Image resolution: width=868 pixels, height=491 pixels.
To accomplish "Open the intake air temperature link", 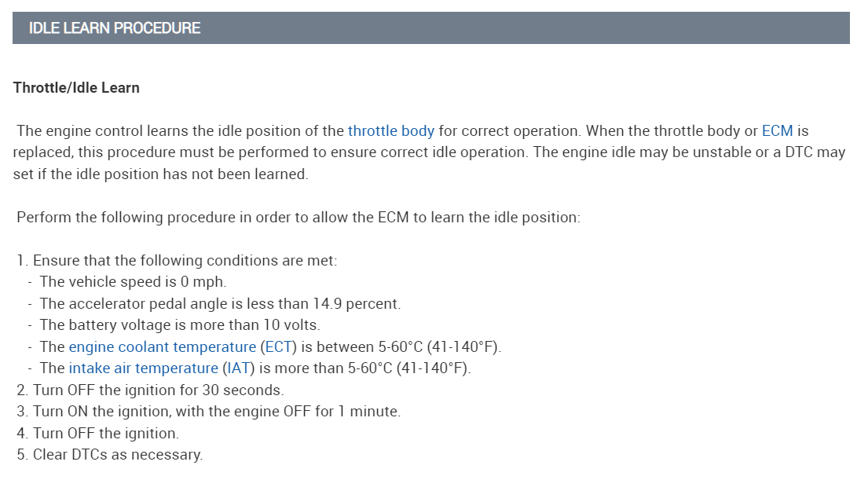I will [143, 368].
